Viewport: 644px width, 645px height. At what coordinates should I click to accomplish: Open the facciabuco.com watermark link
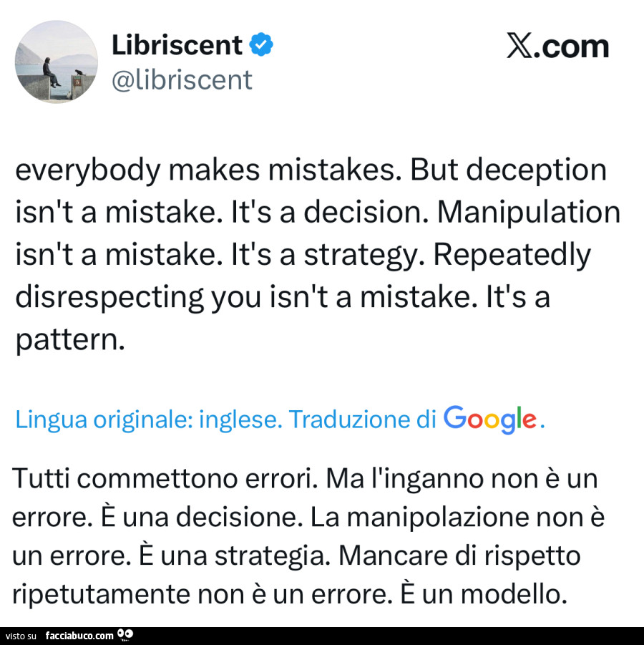[x=79, y=636]
